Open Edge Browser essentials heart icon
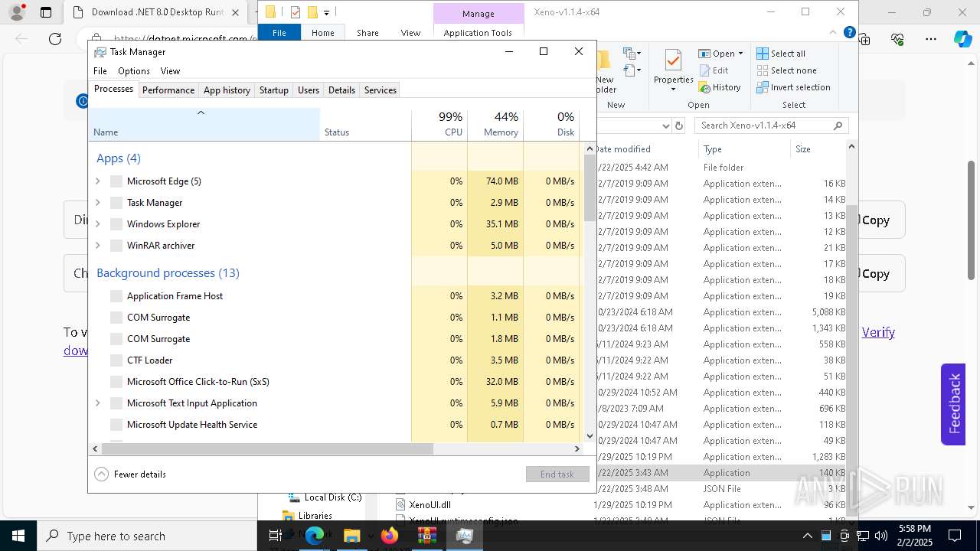This screenshot has width=980, height=551. click(x=897, y=39)
